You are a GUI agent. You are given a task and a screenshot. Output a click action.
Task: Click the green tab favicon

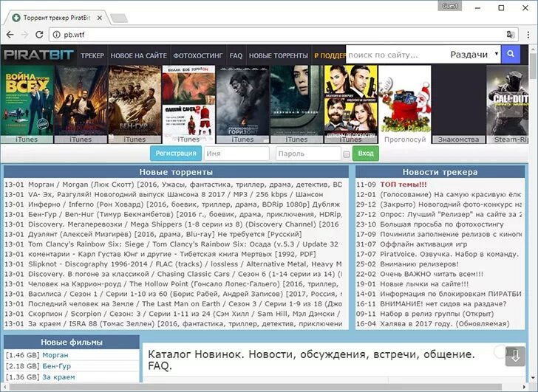coord(16,18)
